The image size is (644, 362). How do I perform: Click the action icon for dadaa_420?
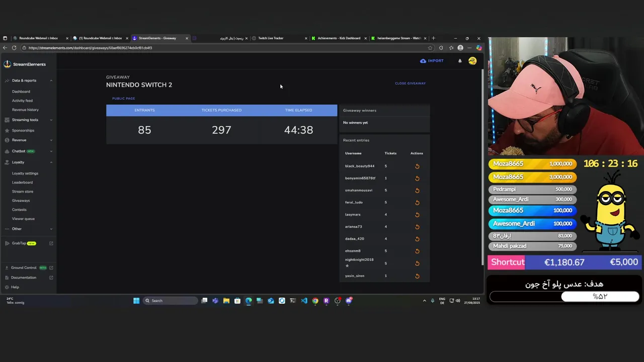click(417, 239)
